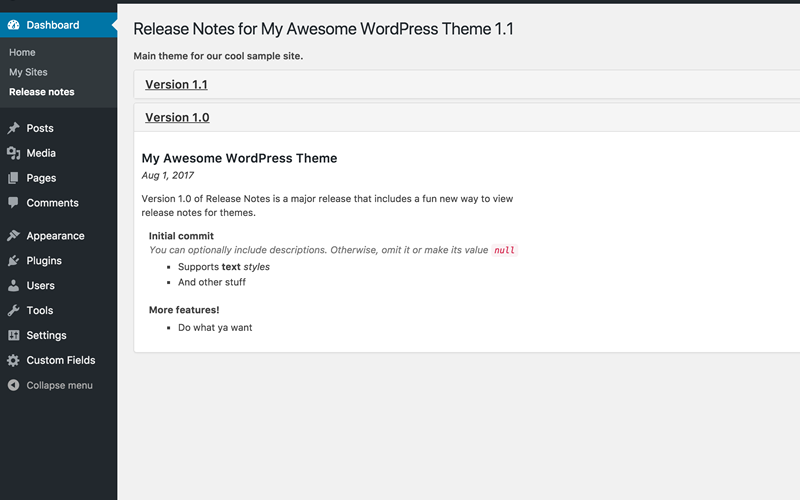Click the Collapse menu arrow icon
The width and height of the screenshot is (800, 500).
13,385
